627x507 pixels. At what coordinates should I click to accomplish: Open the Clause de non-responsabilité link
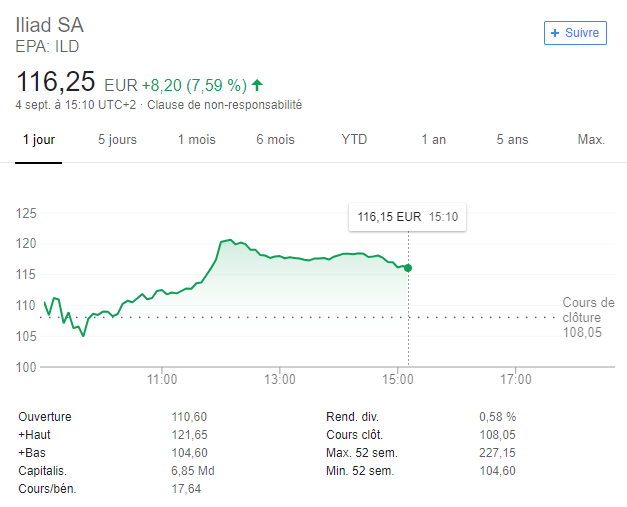[225, 105]
